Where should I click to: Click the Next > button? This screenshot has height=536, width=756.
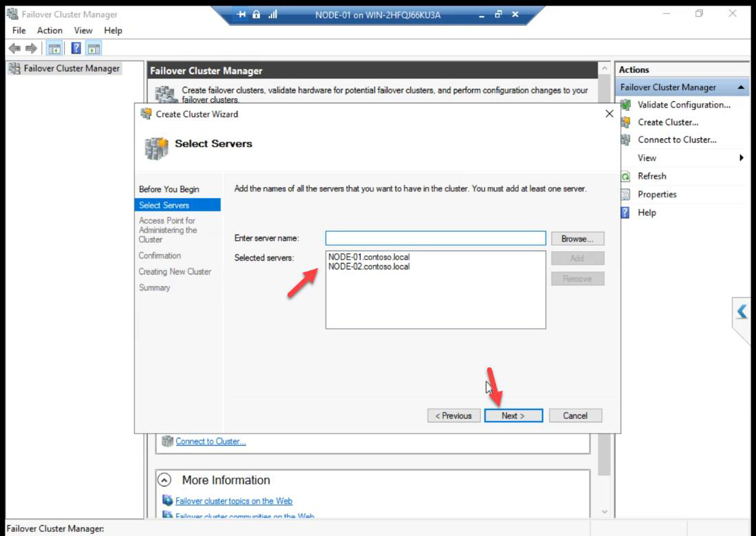pyautogui.click(x=513, y=416)
